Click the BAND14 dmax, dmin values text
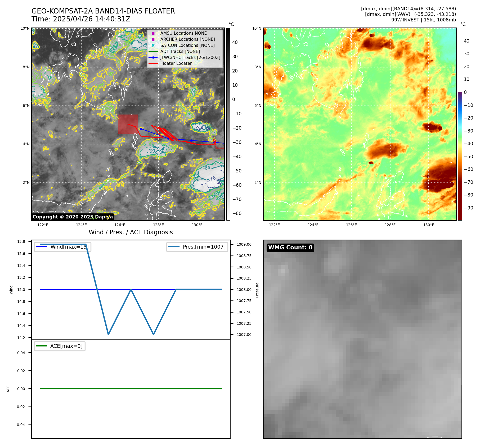 pos(409,9)
